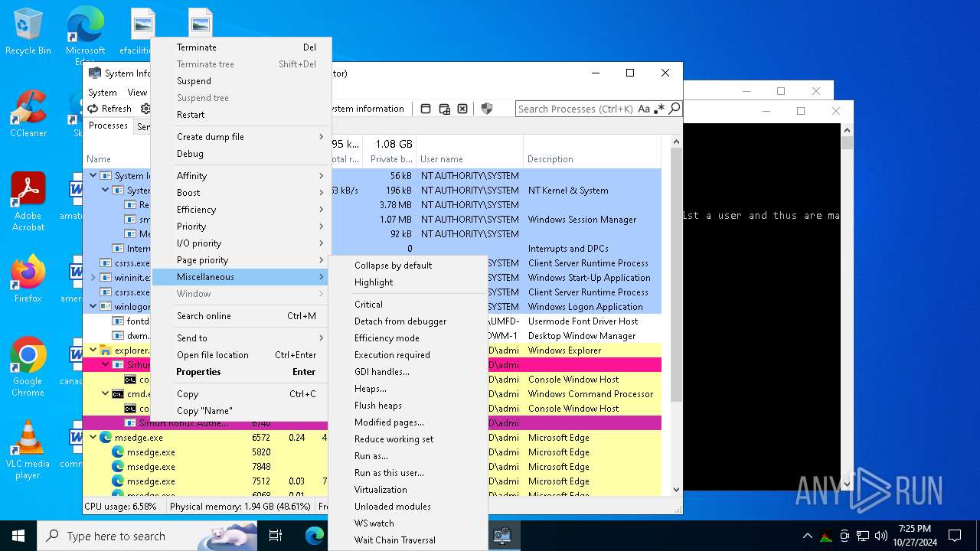Choose Open file location
This screenshot has height=551, width=980.
[242, 355]
